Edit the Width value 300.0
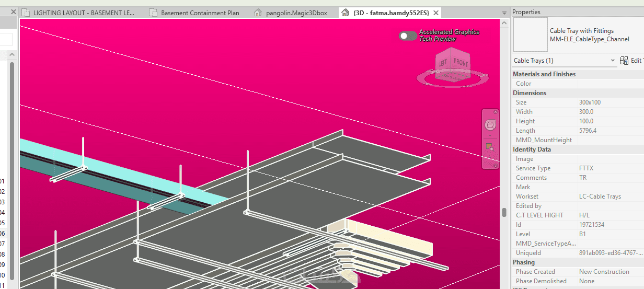Screen dimensions: 644x289 [611, 112]
